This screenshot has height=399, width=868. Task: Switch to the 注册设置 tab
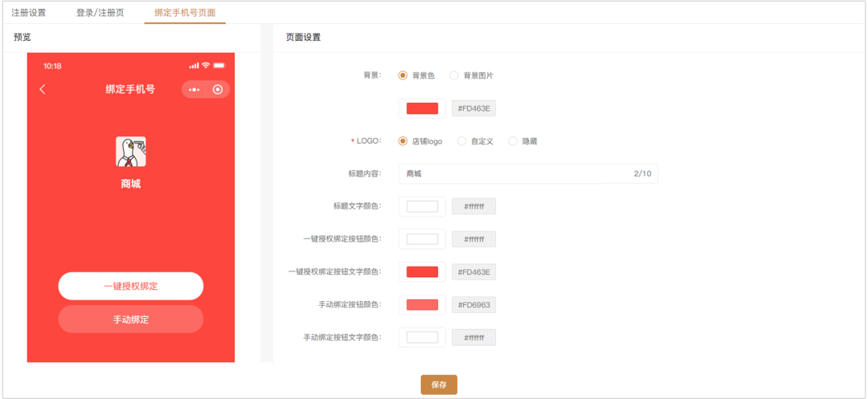coord(29,12)
